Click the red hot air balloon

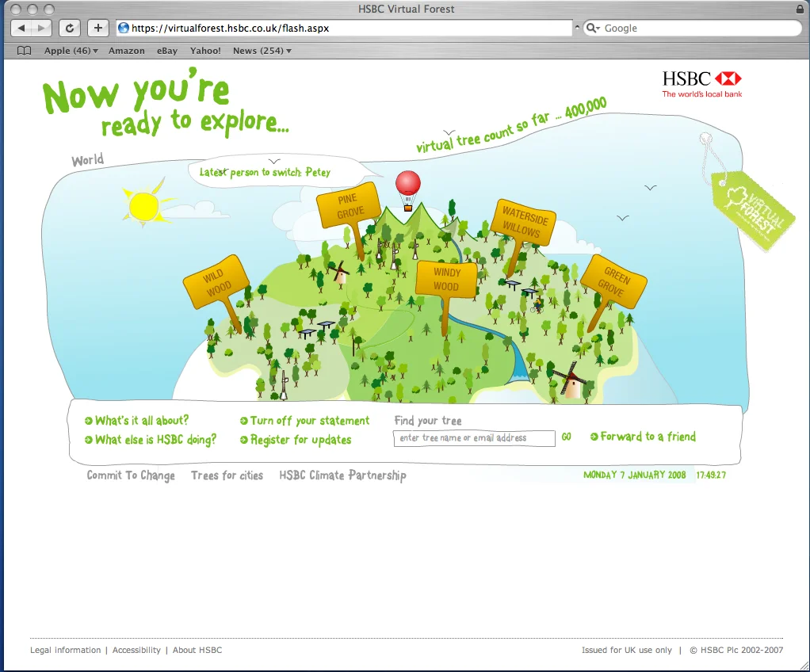[408, 191]
